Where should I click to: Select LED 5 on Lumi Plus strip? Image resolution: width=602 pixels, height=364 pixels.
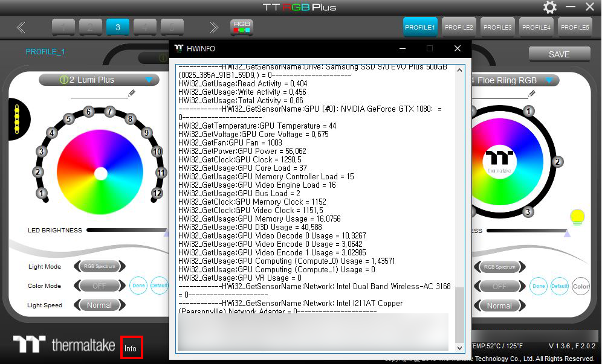pyautogui.click(x=69, y=119)
